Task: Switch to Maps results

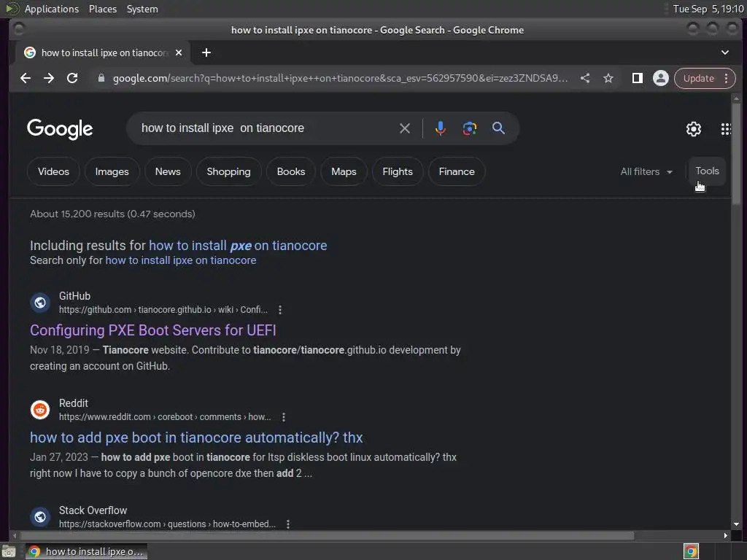Action: tap(344, 171)
